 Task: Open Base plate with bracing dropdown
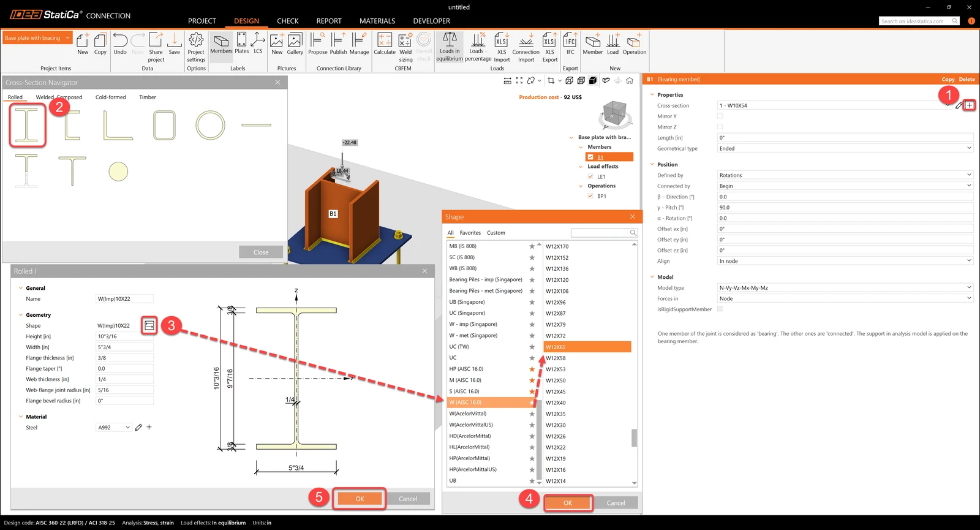(x=38, y=38)
